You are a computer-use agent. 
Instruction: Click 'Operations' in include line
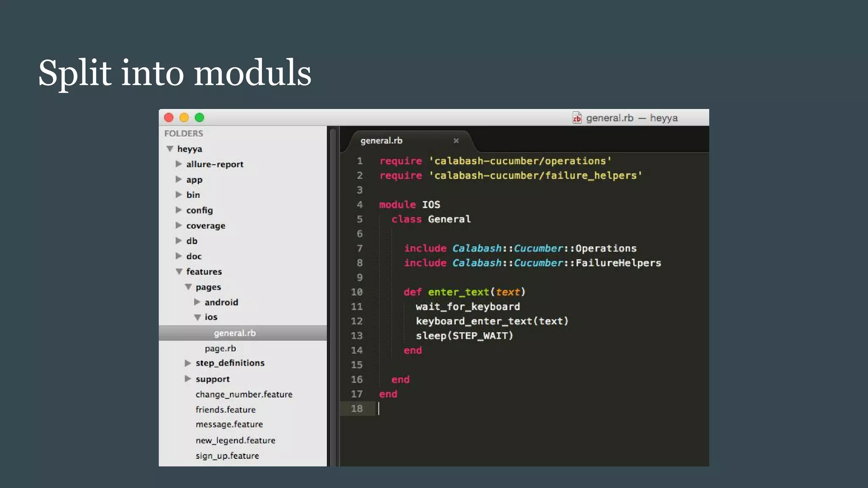click(x=606, y=248)
